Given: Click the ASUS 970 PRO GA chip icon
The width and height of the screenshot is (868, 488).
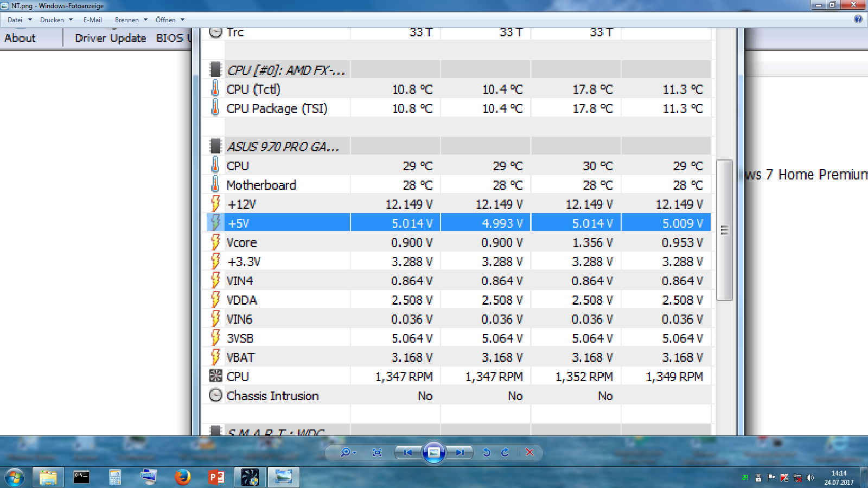Looking at the screenshot, I should [215, 146].
